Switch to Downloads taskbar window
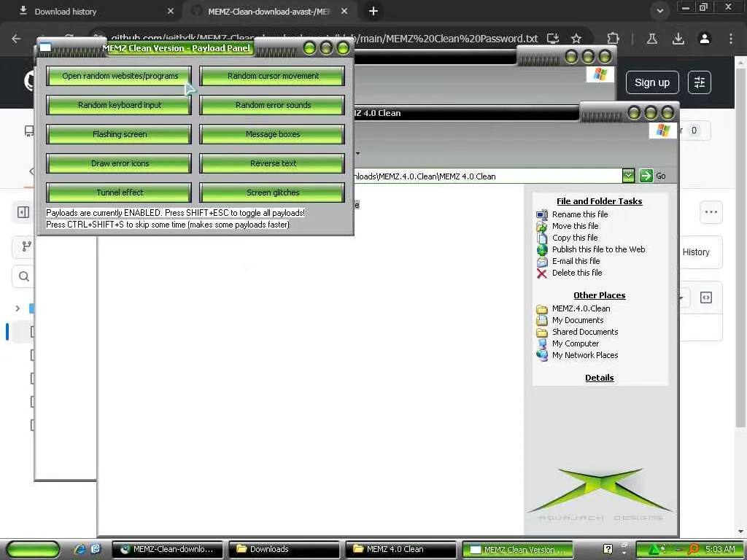Screen dimensions: 747x560 tap(284, 549)
